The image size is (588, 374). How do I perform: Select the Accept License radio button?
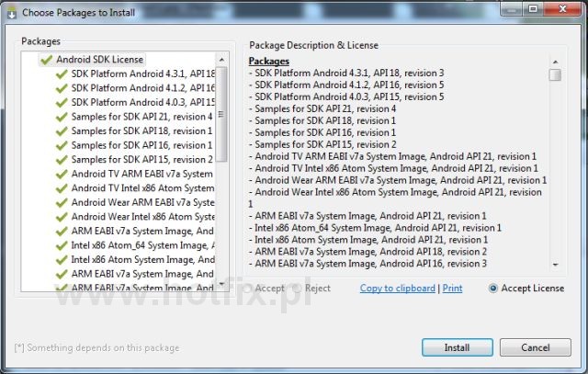pyautogui.click(x=526, y=289)
